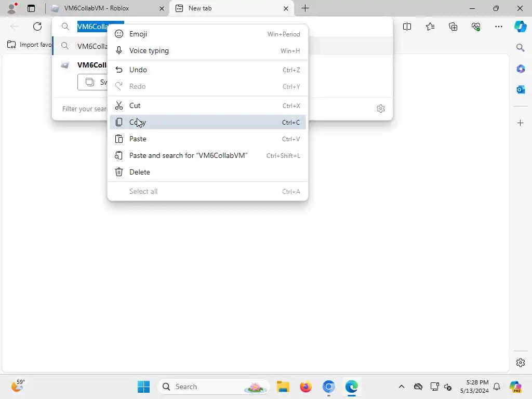The width and height of the screenshot is (532, 399).
Task: Click the sidebar Search icon
Action: (521, 47)
